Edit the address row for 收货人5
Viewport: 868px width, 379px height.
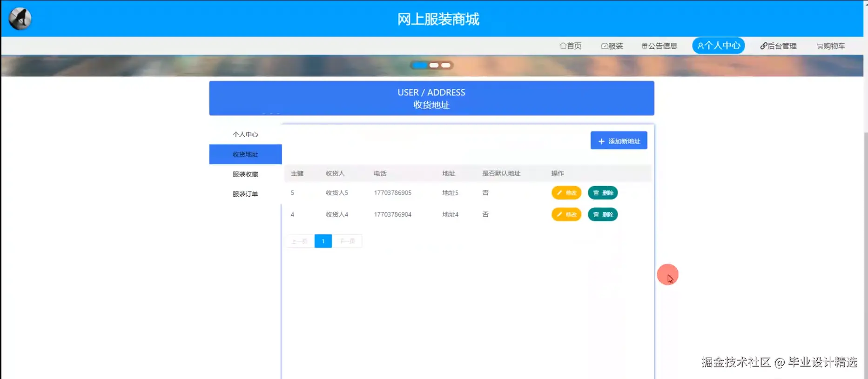pos(566,193)
